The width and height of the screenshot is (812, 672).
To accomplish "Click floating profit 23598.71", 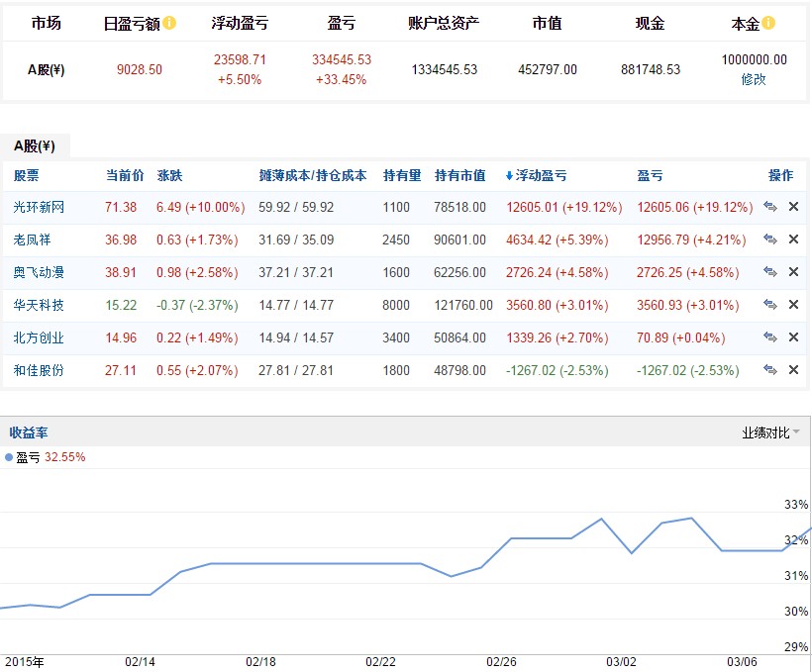I will [x=240, y=59].
